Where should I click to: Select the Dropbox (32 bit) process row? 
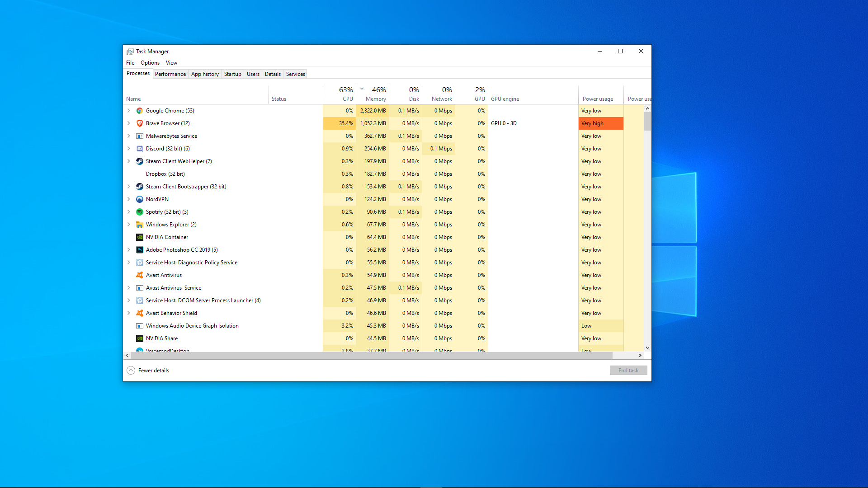(383, 174)
